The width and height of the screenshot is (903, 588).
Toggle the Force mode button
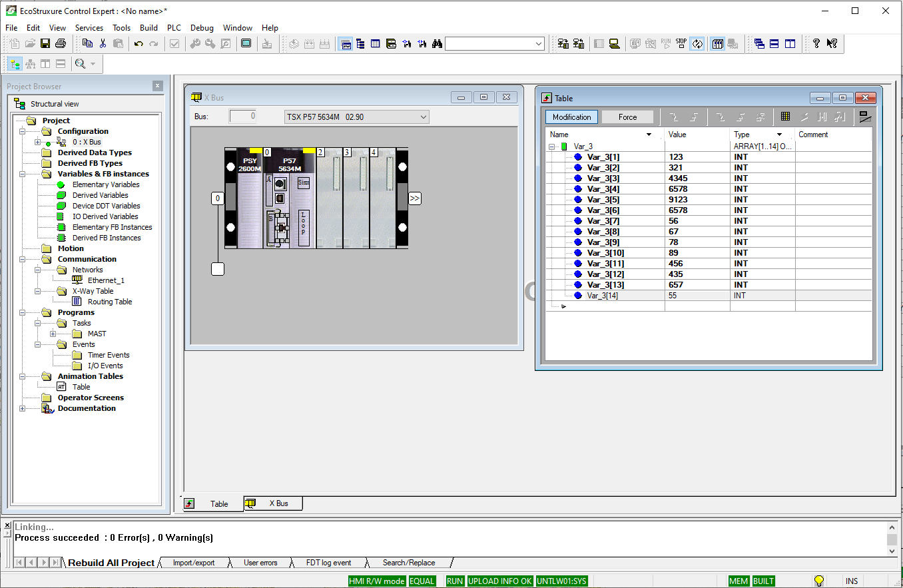pos(627,117)
